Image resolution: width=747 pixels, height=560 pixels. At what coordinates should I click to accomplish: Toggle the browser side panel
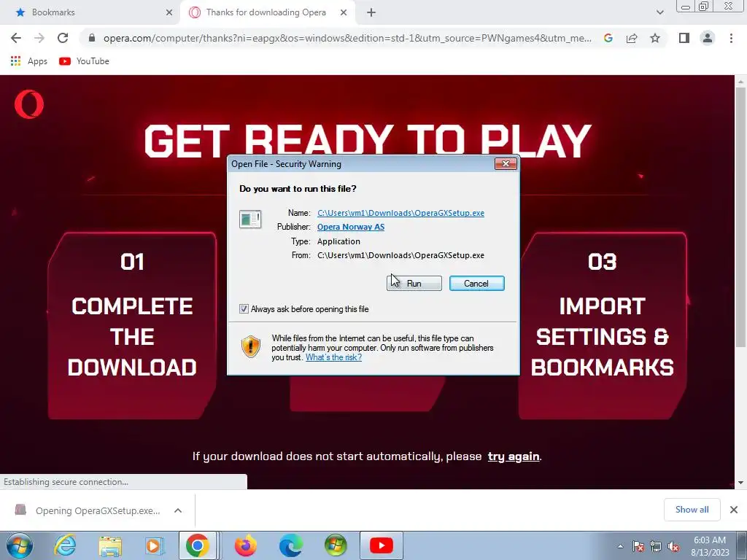tap(684, 38)
